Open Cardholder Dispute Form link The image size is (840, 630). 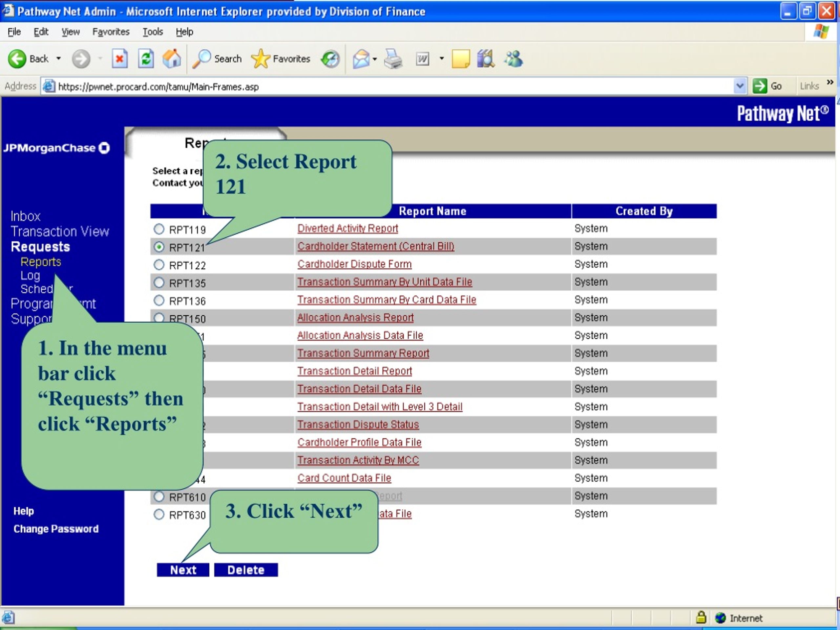354,264
